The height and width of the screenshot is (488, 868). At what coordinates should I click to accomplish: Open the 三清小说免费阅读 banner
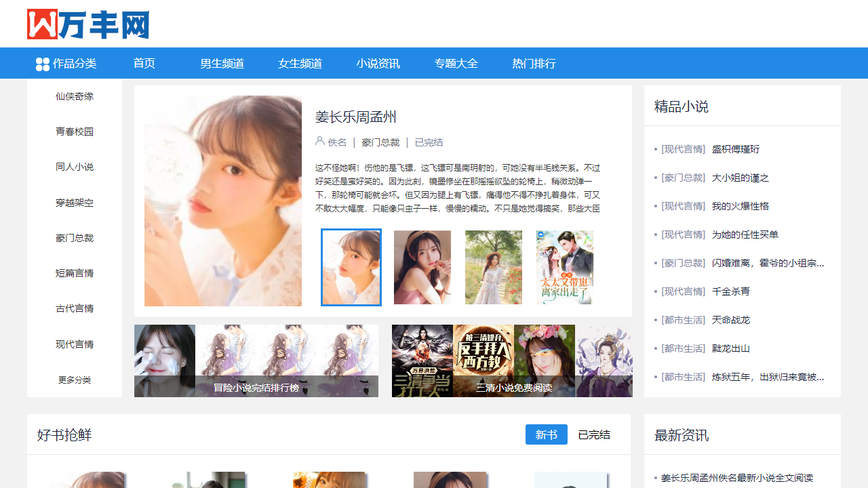pyautogui.click(x=512, y=361)
